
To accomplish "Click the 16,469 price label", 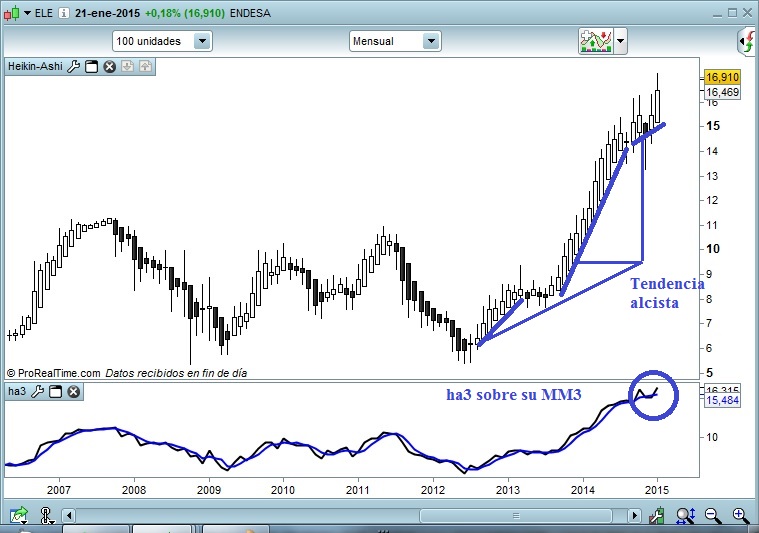I will click(722, 92).
